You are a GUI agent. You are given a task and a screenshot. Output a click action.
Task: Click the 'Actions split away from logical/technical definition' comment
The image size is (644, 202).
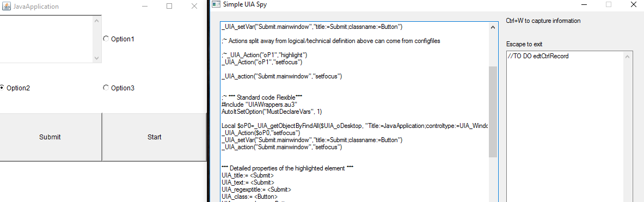[x=330, y=41]
